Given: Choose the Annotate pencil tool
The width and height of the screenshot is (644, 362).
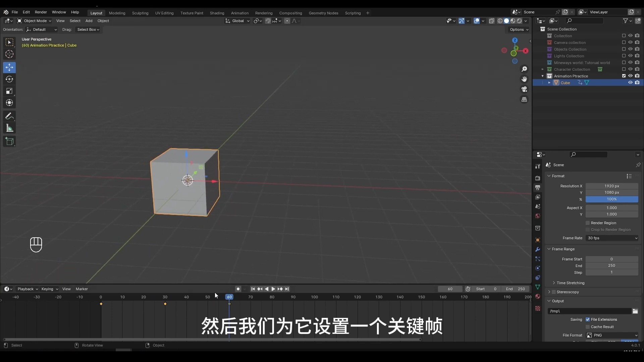Looking at the screenshot, I should (x=9, y=116).
